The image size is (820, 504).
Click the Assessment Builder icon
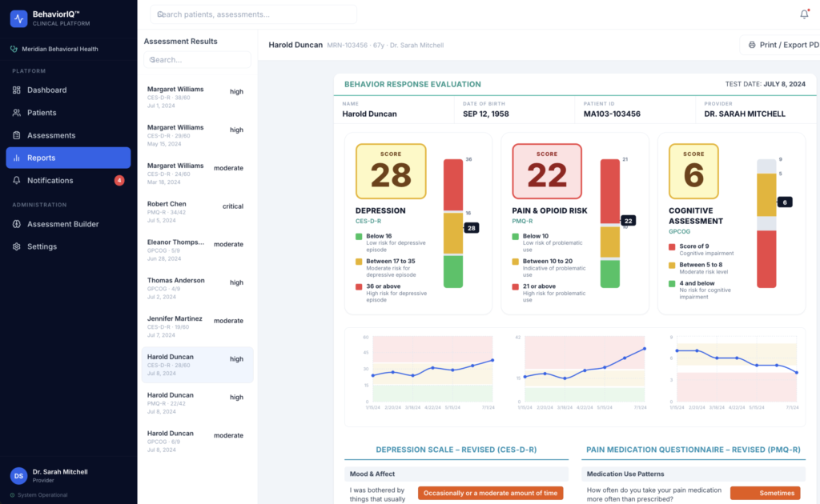17,224
